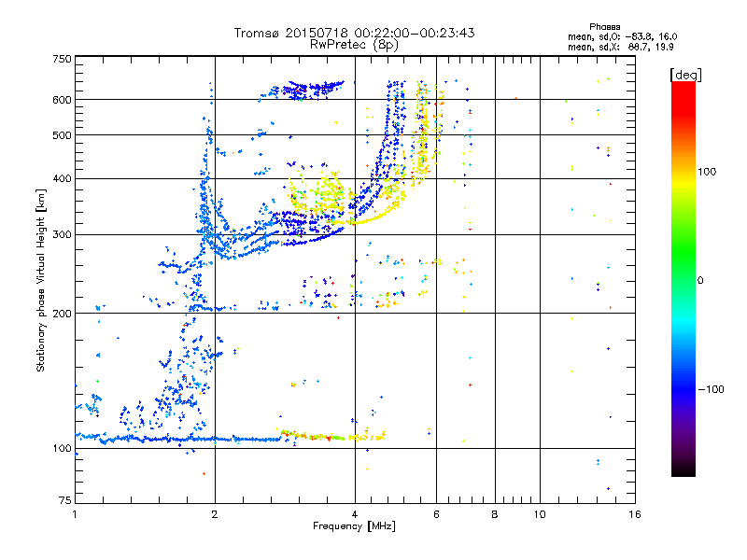Image resolution: width=747 pixels, height=560 pixels.
Task: Click the y-axis tick label '400'
Action: 62,178
